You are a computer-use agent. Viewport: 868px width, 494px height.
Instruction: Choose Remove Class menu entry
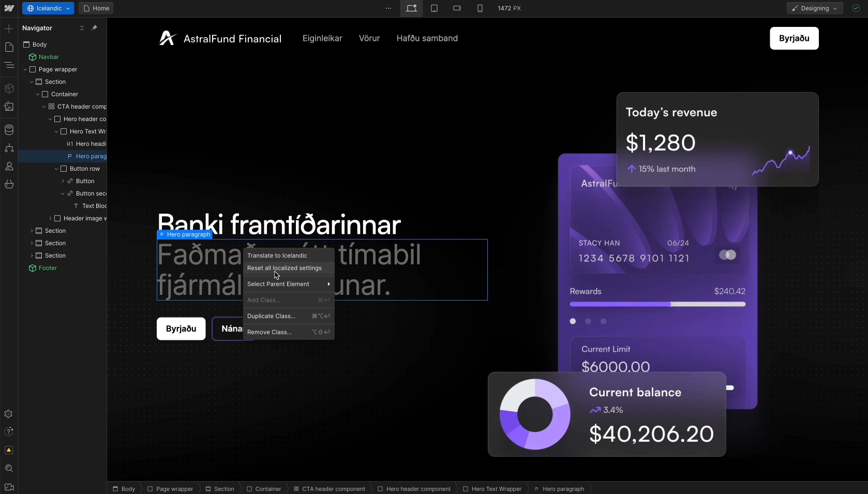click(x=289, y=332)
